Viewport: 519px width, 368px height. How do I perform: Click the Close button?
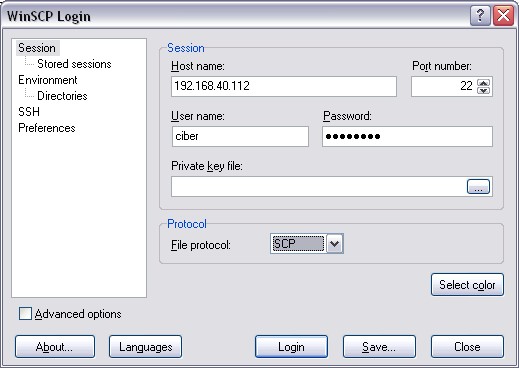(x=467, y=347)
